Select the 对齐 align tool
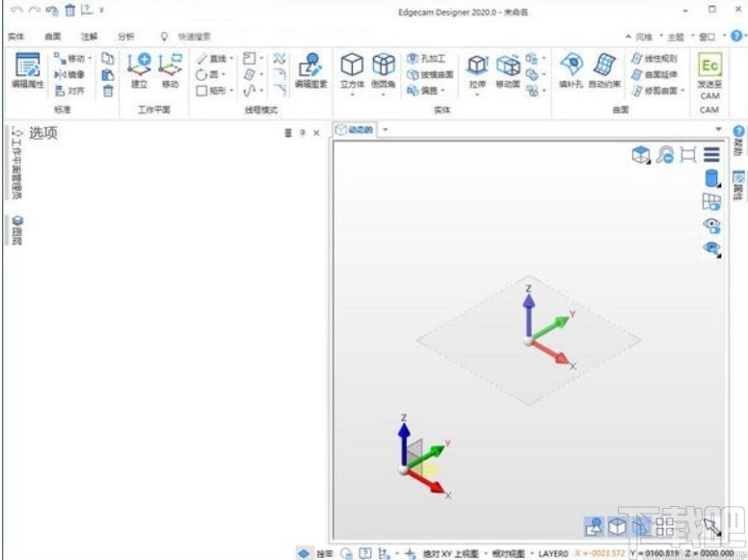The height and width of the screenshot is (560, 748). [x=69, y=91]
